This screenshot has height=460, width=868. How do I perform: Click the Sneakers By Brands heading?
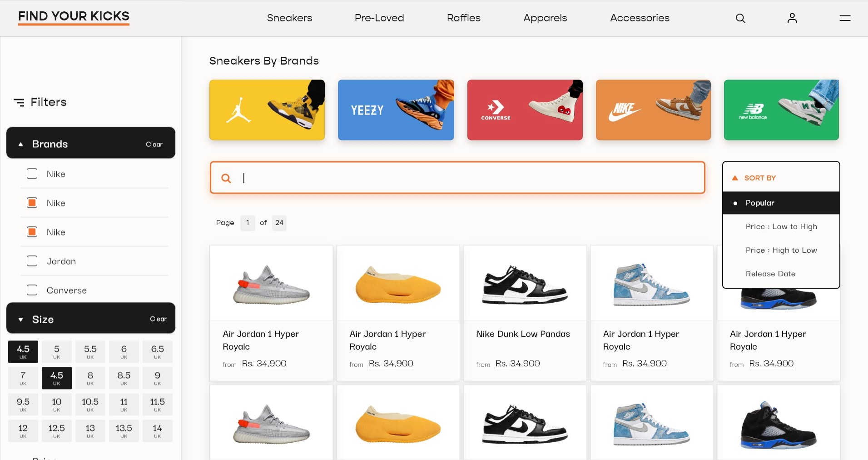pyautogui.click(x=264, y=61)
